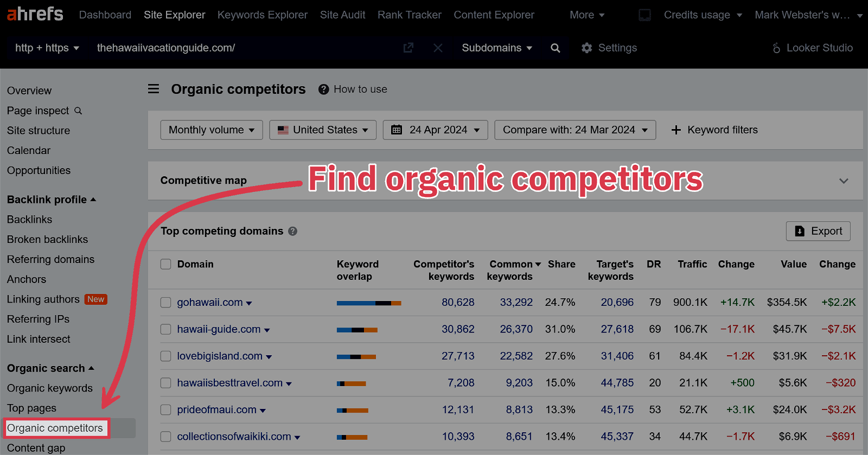The width and height of the screenshot is (868, 455).
Task: Expand the Competitive map section chevron
Action: (x=843, y=181)
